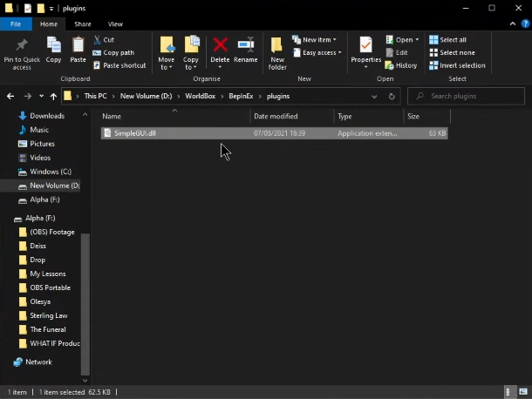The image size is (532, 399).
Task: Click the Paste ribbon icon
Action: click(78, 51)
